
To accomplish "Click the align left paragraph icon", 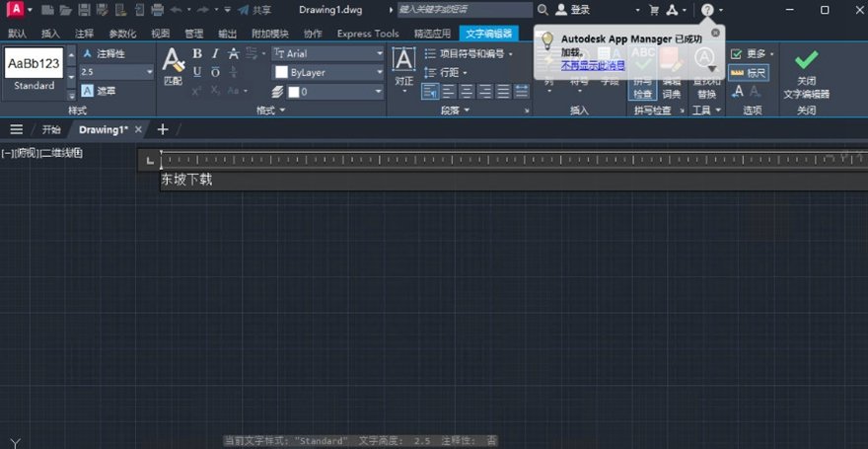I will [449, 91].
